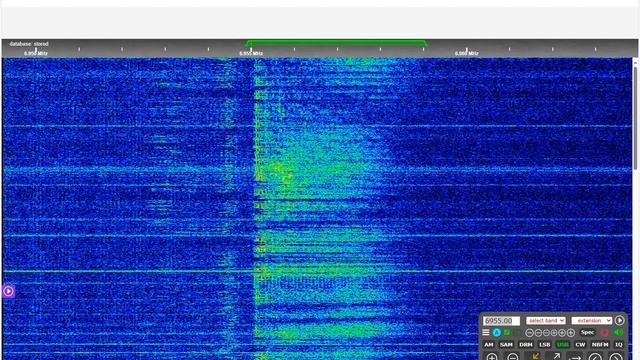This screenshot has height=360, width=640.
Task: Click the green passband bar on frequency scale
Action: [x=336, y=42]
